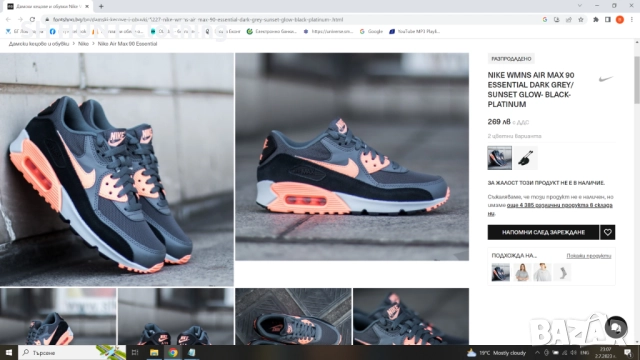
Task: Open the matching grey sock thumbnail
Action: pos(563,272)
